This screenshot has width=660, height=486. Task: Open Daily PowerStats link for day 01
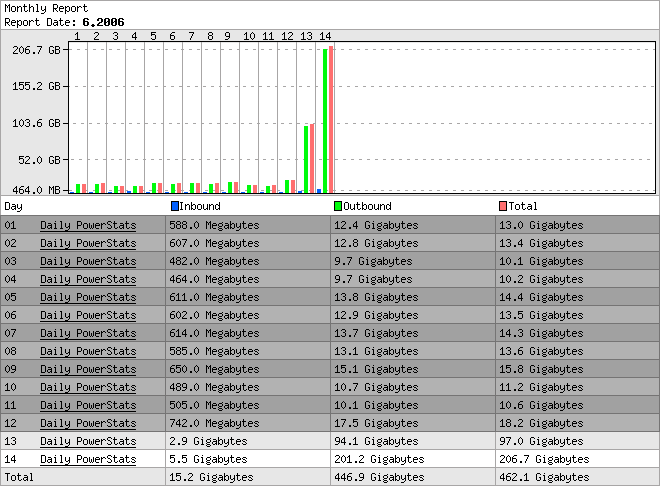tap(88, 226)
